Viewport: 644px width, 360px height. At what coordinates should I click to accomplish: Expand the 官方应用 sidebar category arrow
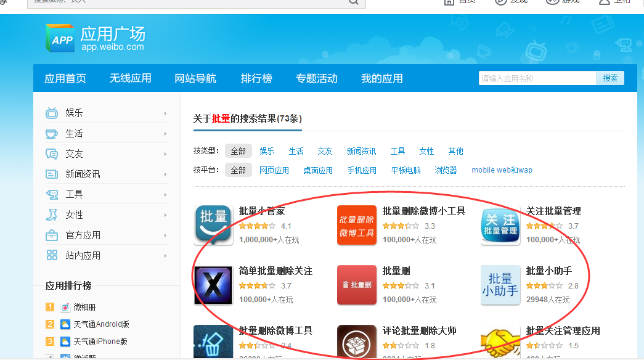click(165, 235)
